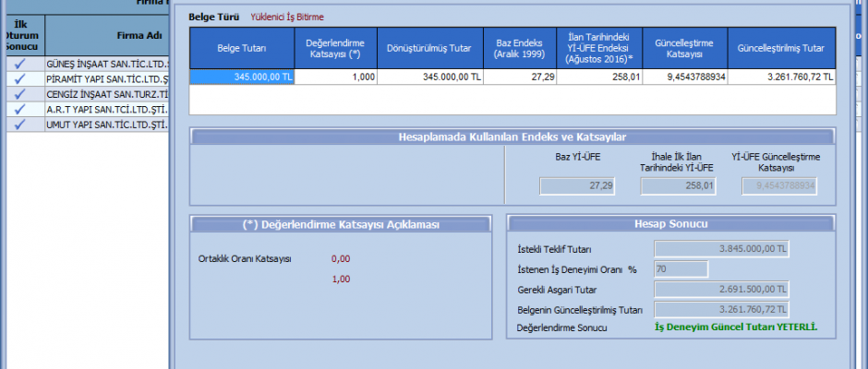Screen dimensions: 868x369
Task: Click the Yİ-ÜFE Güncelleştirme Katsayısı field
Action: 778,186
